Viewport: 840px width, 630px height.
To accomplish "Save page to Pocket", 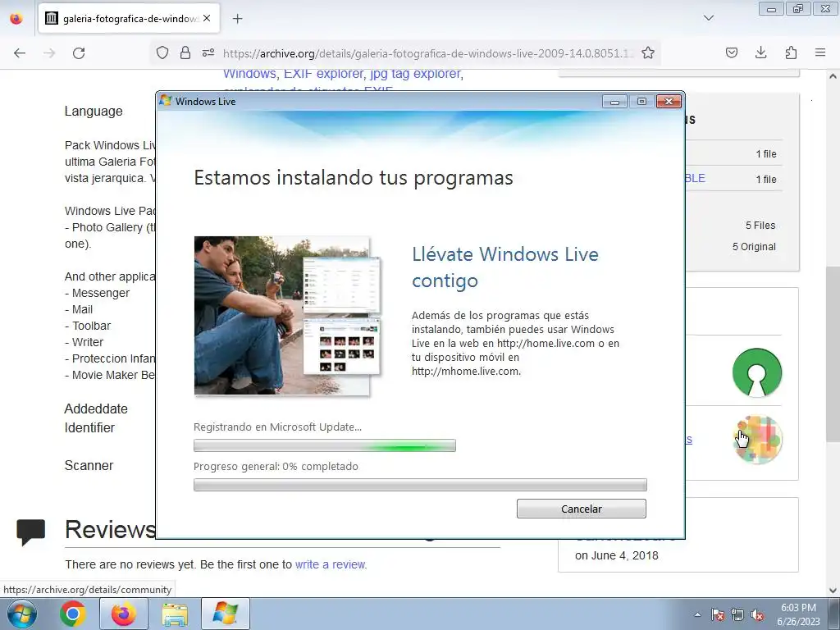I will coord(731,52).
